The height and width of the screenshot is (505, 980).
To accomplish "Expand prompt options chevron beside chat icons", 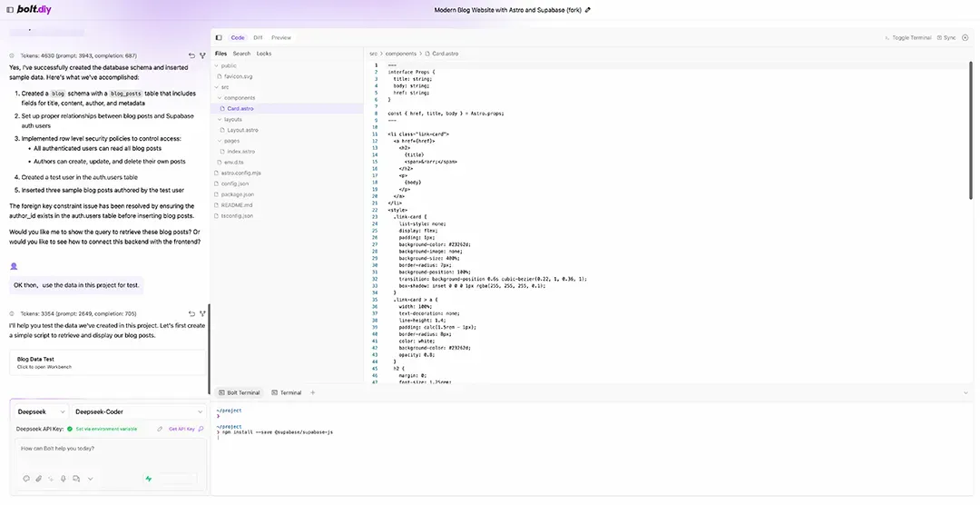I will pyautogui.click(x=91, y=479).
